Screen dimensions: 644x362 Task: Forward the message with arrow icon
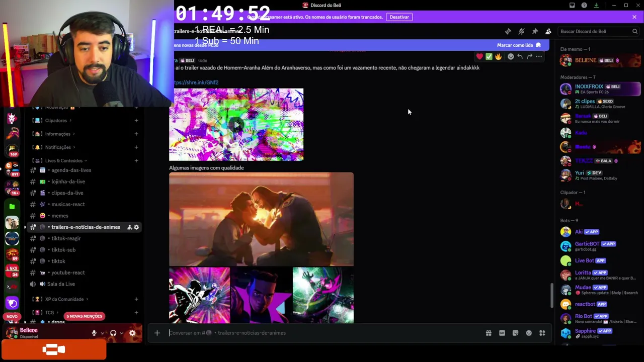(529, 56)
